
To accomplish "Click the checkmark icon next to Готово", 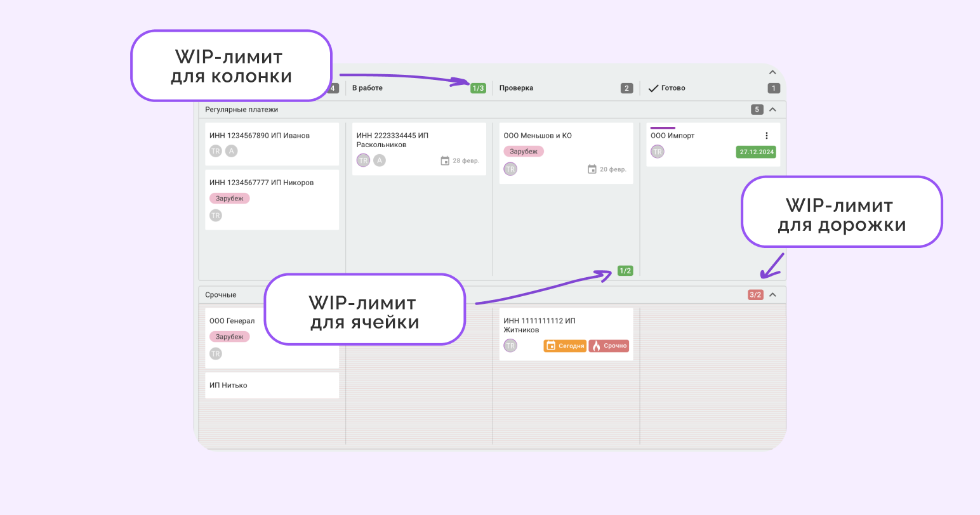I will (654, 88).
